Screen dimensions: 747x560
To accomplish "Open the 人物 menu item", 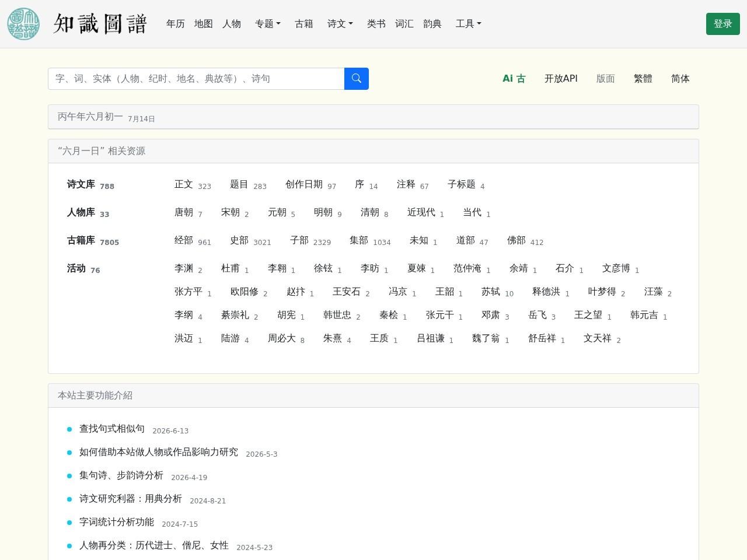I will [232, 24].
